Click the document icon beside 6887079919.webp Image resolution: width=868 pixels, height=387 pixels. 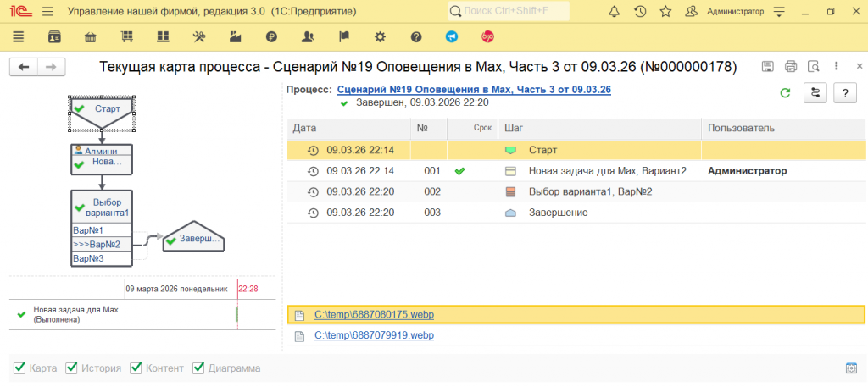click(299, 335)
